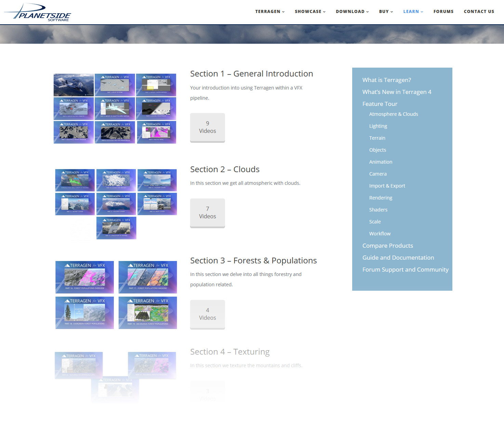The width and height of the screenshot is (504, 426).
Task: Click the Planetside Software logo
Action: pyautogui.click(x=38, y=13)
